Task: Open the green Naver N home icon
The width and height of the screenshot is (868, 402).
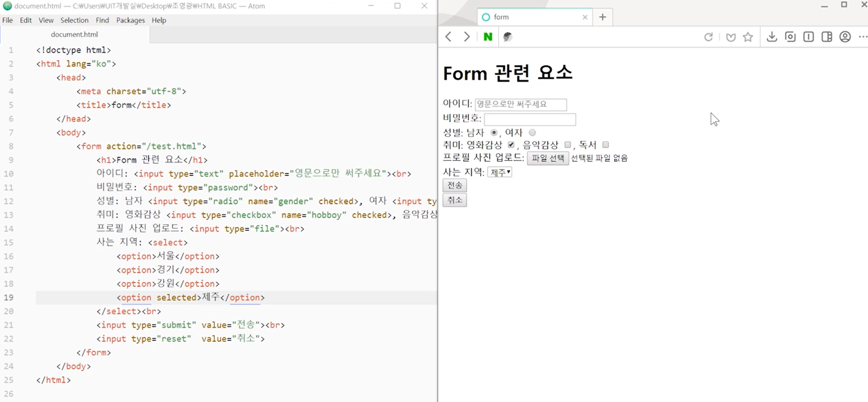Action: click(488, 37)
